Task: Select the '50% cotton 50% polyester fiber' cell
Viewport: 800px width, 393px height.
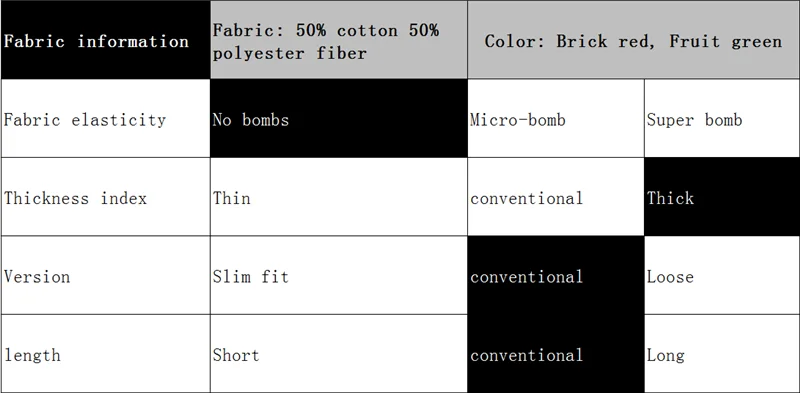Action: (x=339, y=40)
